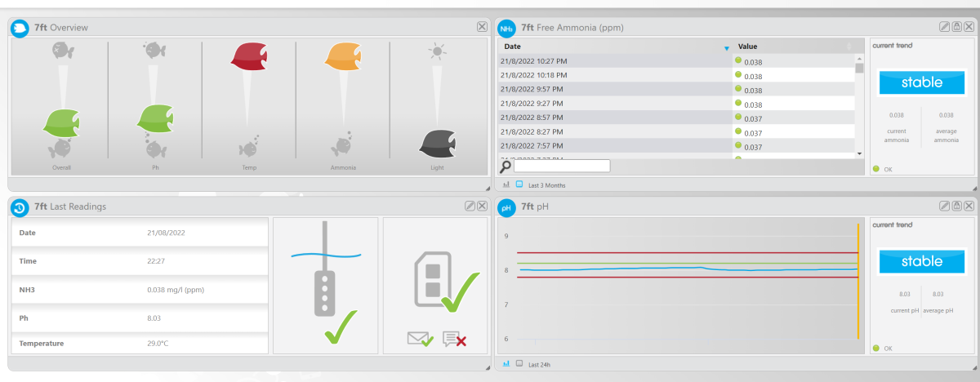The width and height of the screenshot is (980, 382).
Task: Click the pH panel badge icon
Action: coord(506,207)
